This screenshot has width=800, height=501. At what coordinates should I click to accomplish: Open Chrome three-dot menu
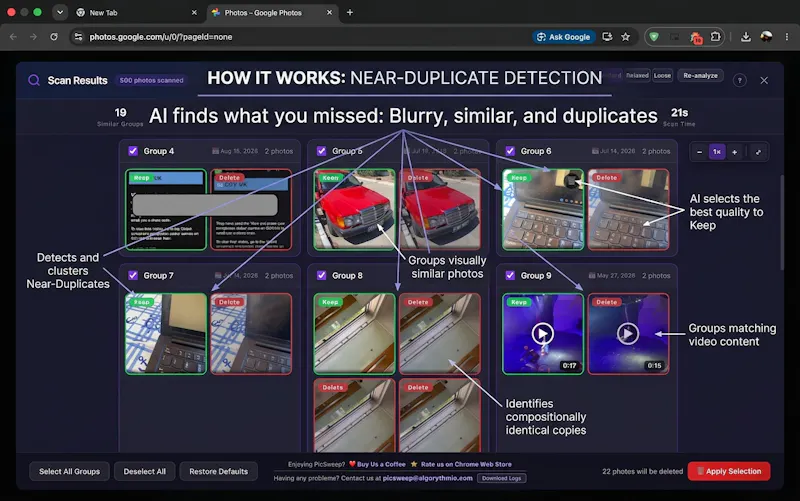[x=787, y=37]
